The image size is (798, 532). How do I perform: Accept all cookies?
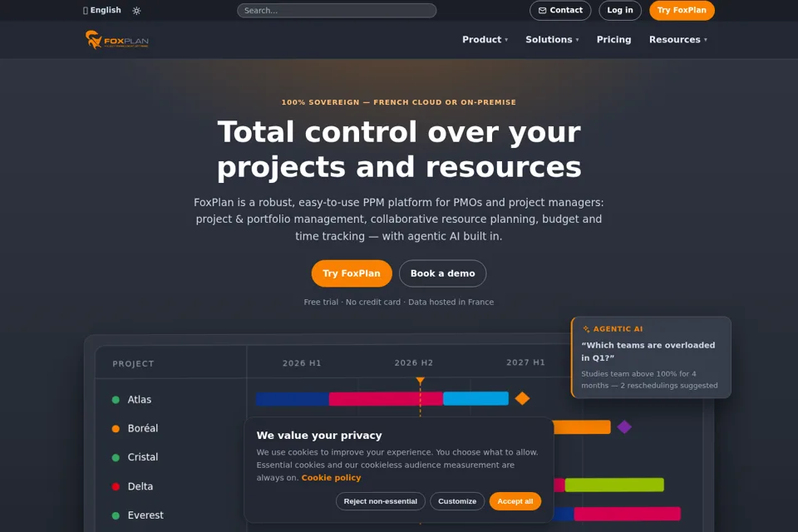[x=515, y=501]
